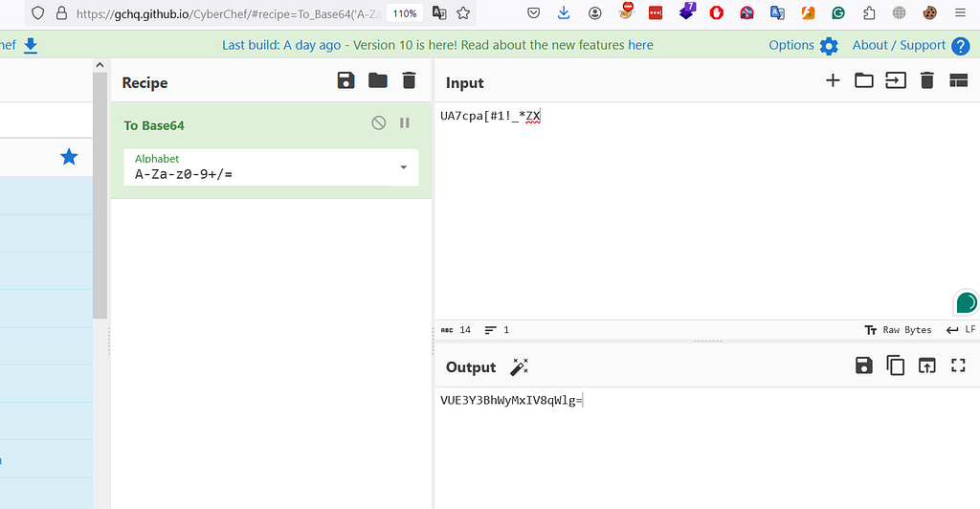Click the output text VUE3Y3BhWyMxIV8qWlg=
The width and height of the screenshot is (980, 509).
511,400
